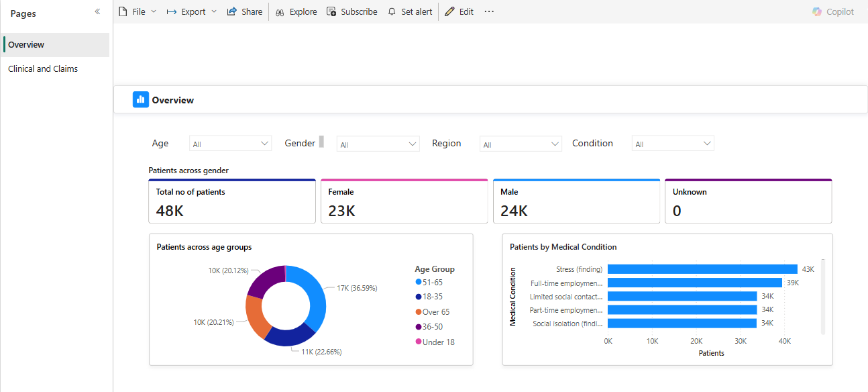Click the "17K (36.59%)" data label

[x=357, y=288]
